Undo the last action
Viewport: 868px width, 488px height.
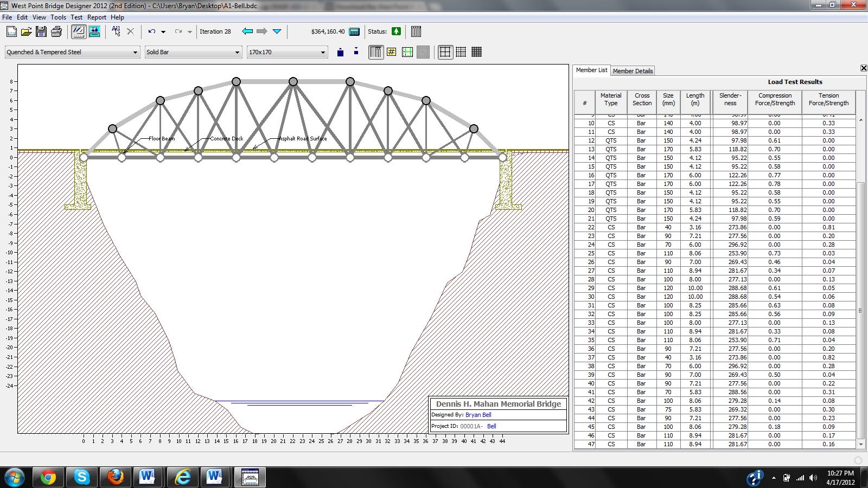[x=152, y=31]
